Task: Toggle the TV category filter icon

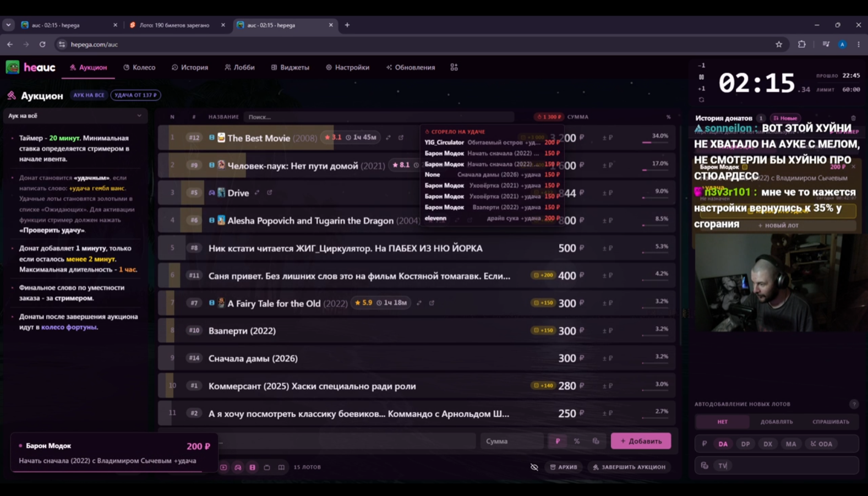Action: tap(267, 467)
